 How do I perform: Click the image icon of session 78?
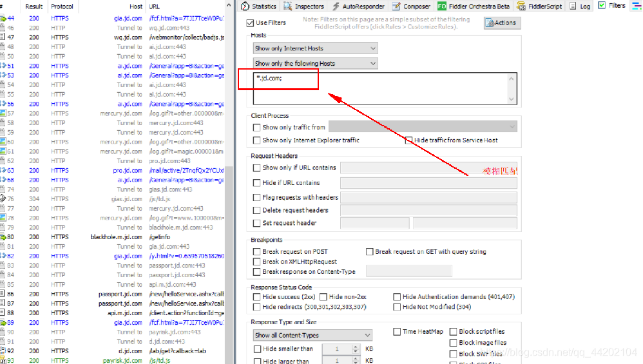click(x=3, y=218)
